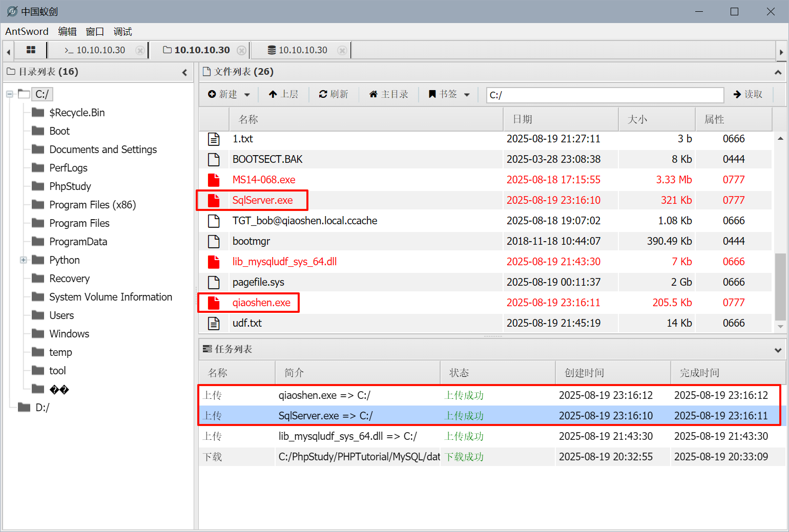Viewport: 789px width, 532px height.
Task: Click the path input field showing C:/
Action: pyautogui.click(x=605, y=95)
